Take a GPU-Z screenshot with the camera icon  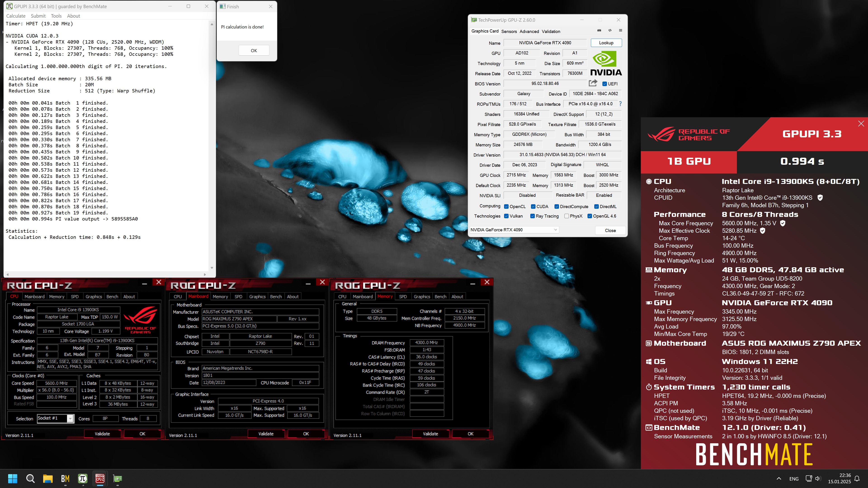(599, 31)
